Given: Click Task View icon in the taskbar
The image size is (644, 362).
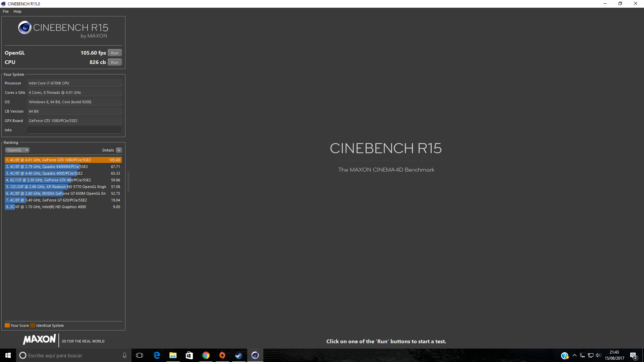Looking at the screenshot, I should [140, 355].
